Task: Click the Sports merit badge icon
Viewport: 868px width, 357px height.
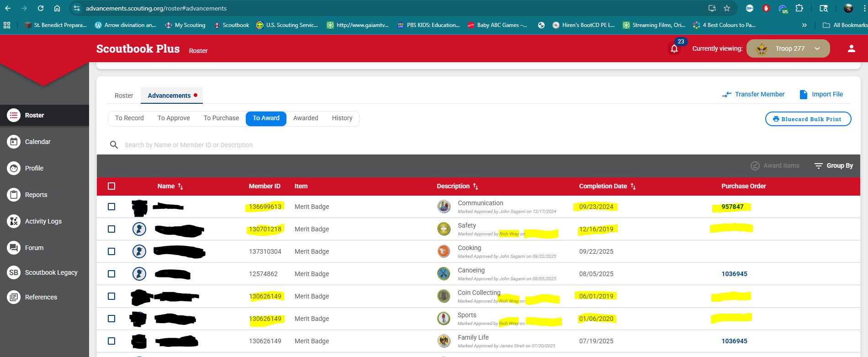Action: (x=444, y=319)
